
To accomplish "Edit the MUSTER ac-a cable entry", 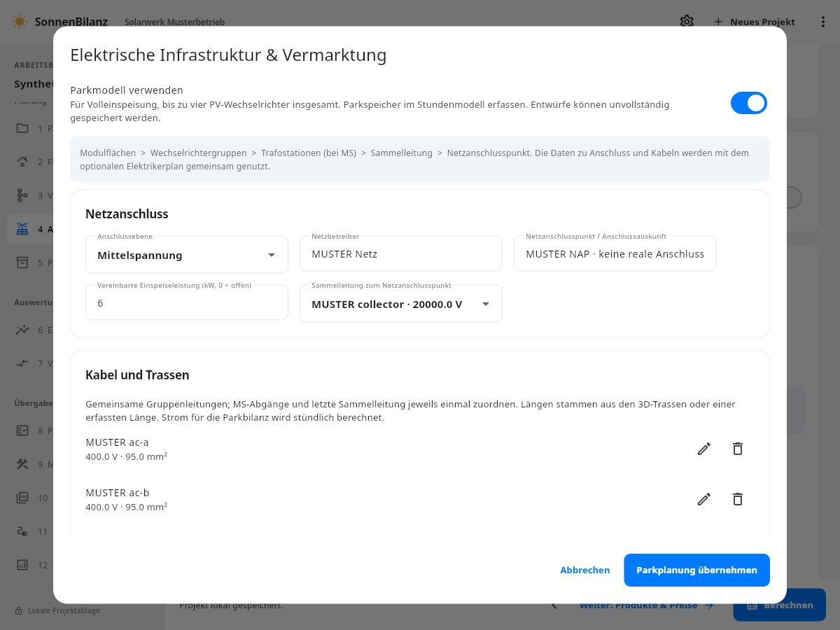I will (x=704, y=449).
